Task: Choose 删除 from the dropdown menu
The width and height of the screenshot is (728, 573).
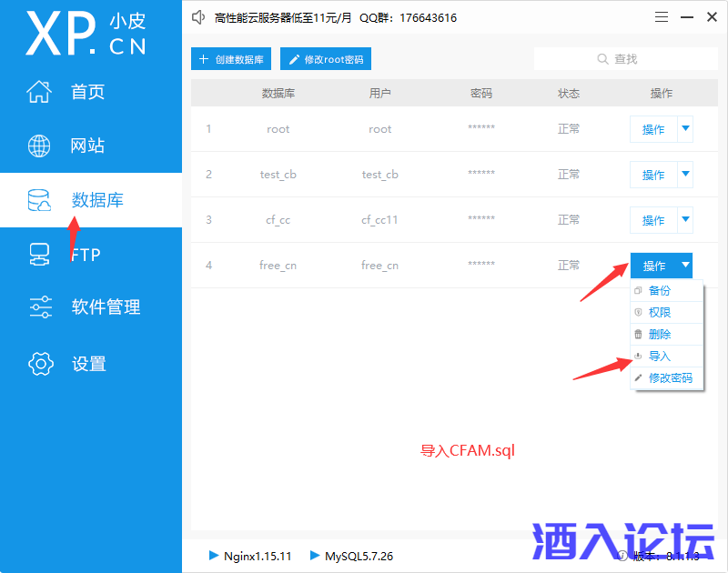Action: point(667,334)
